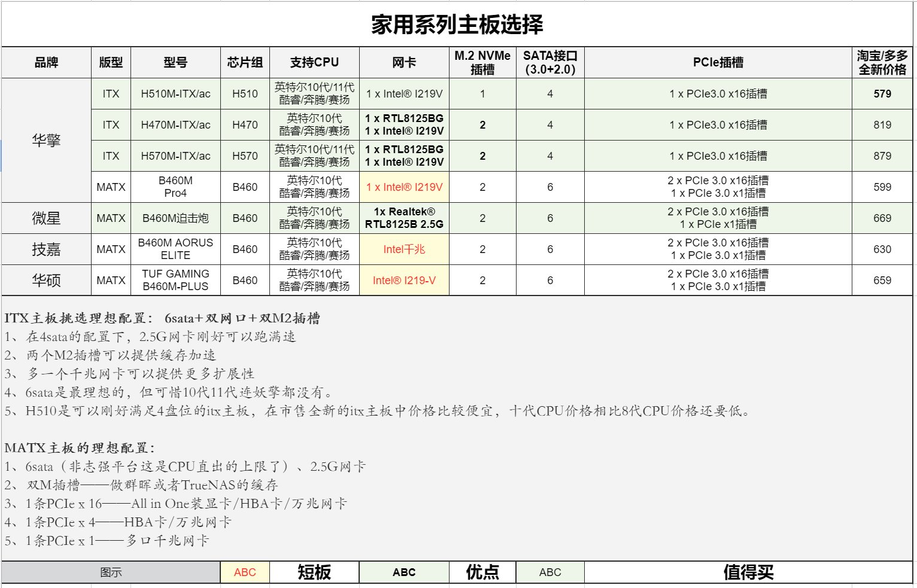Select the 微星 brand cell

point(46,218)
